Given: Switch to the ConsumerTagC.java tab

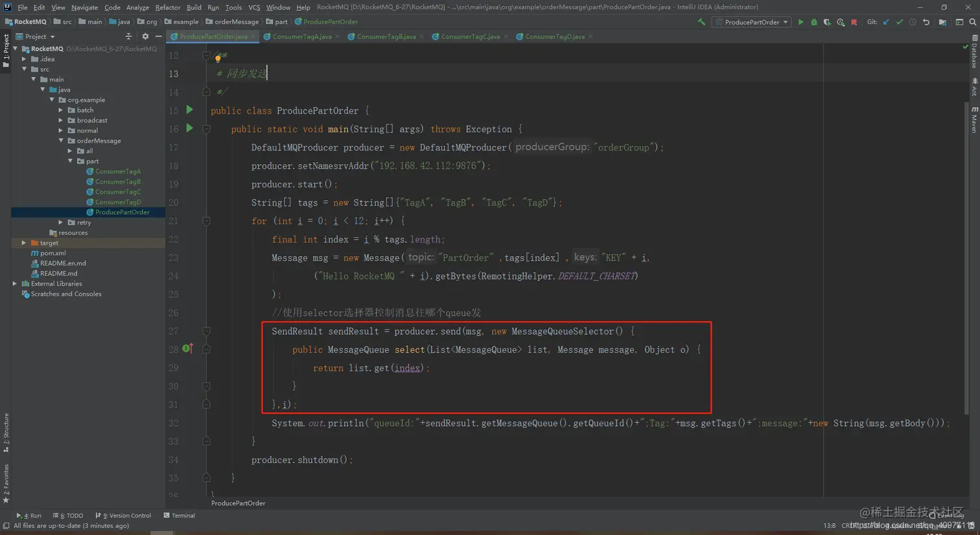Looking at the screenshot, I should [x=470, y=37].
